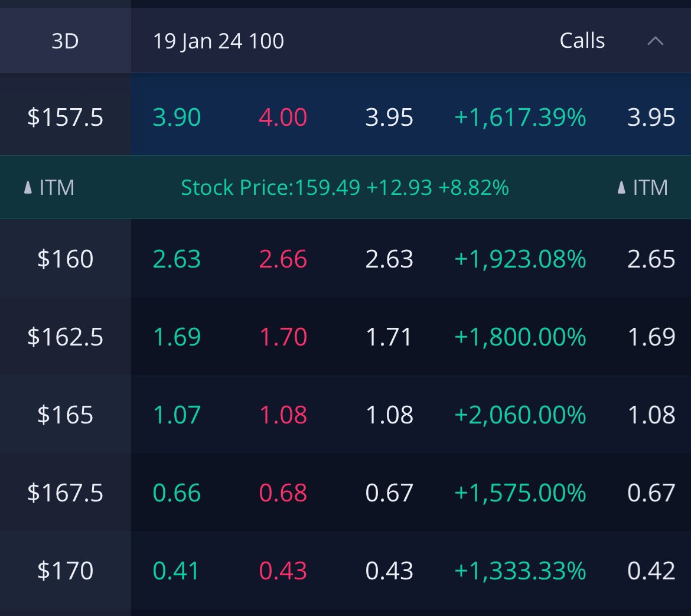
Task: Select the $165 strike price
Action: [65, 415]
